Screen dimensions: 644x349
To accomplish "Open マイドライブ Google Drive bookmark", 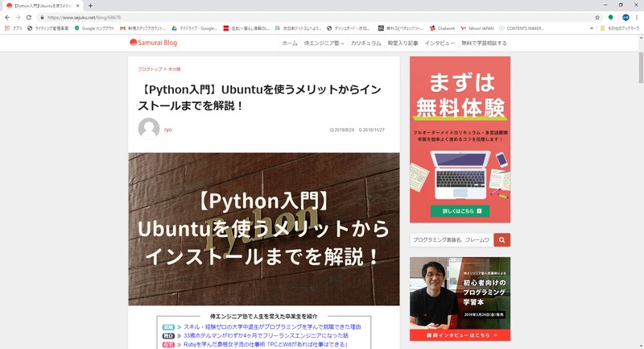I will (194, 28).
